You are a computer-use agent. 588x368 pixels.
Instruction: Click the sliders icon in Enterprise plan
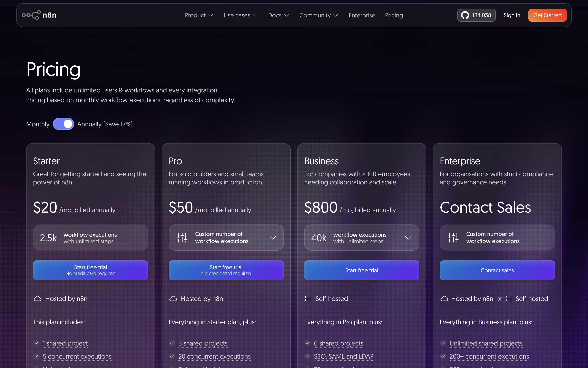453,238
